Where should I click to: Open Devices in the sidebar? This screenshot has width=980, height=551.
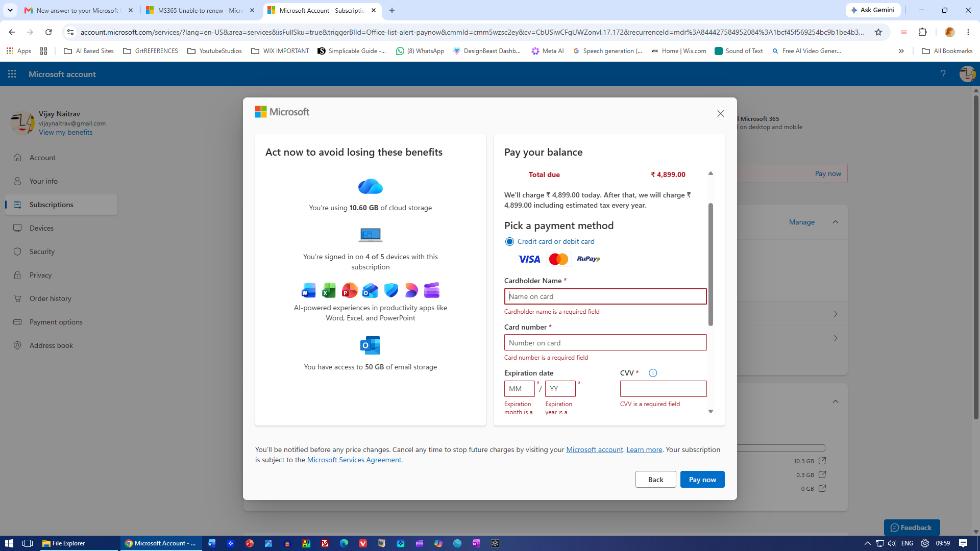point(61,228)
